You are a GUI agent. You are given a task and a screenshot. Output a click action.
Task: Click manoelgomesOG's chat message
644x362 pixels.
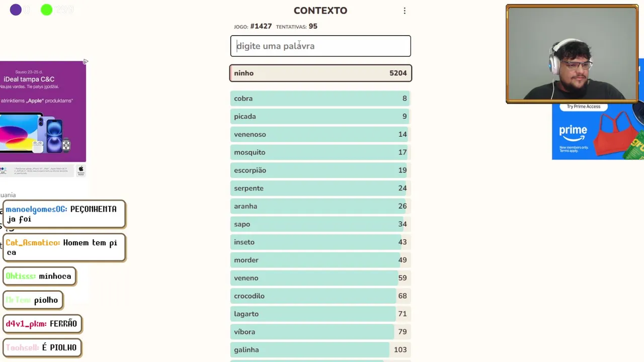[64, 214]
